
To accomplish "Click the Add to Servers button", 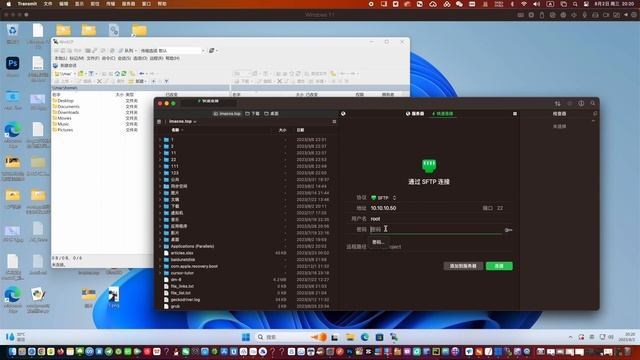I will pyautogui.click(x=463, y=266).
